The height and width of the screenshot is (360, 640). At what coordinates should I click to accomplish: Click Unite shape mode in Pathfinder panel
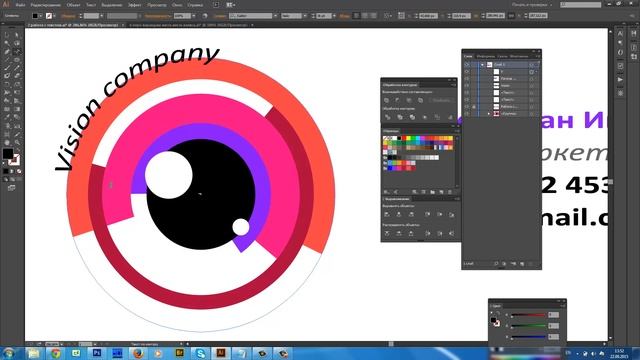(387, 100)
